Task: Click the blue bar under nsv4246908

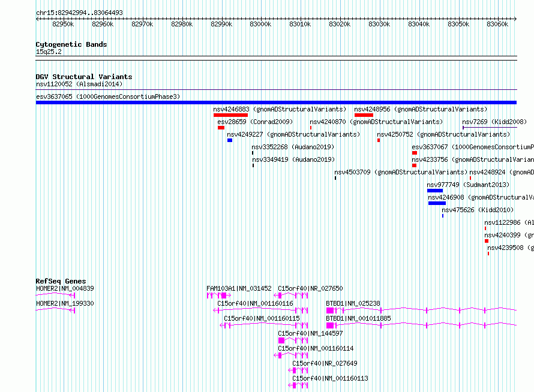Action: [437, 203]
